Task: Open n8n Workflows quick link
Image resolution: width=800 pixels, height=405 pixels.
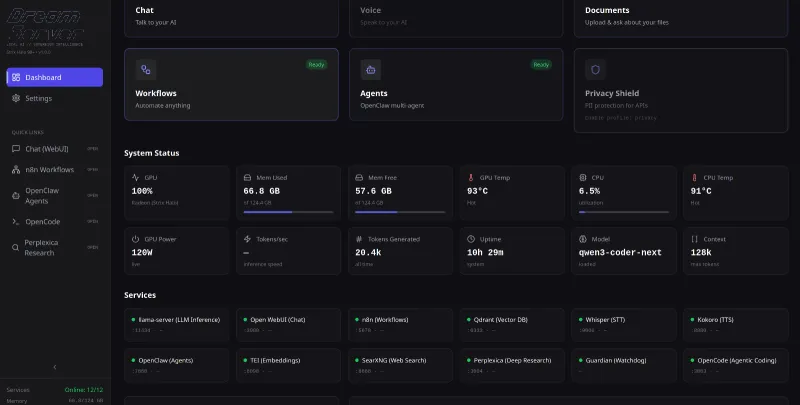Action: [55, 169]
